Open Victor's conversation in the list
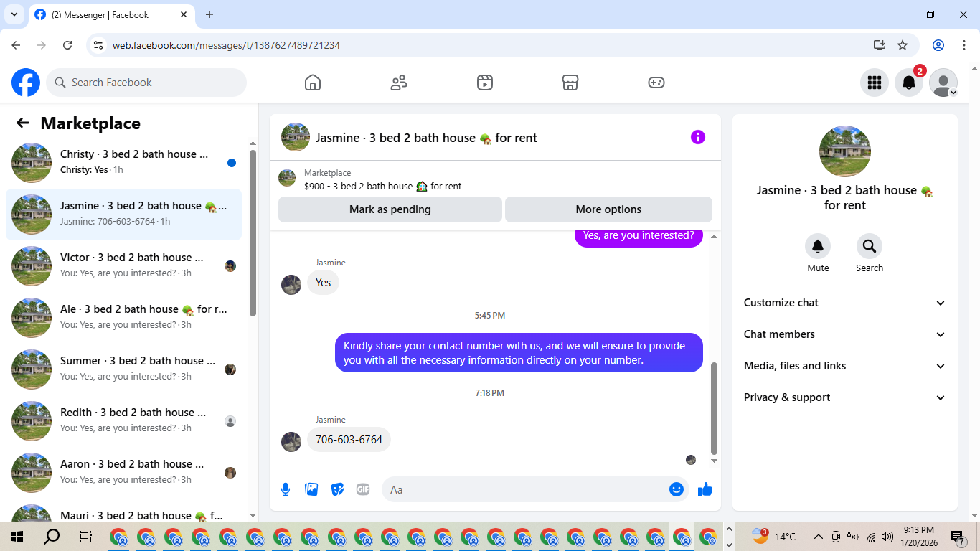Screen dimensions: 980x551 (124, 266)
